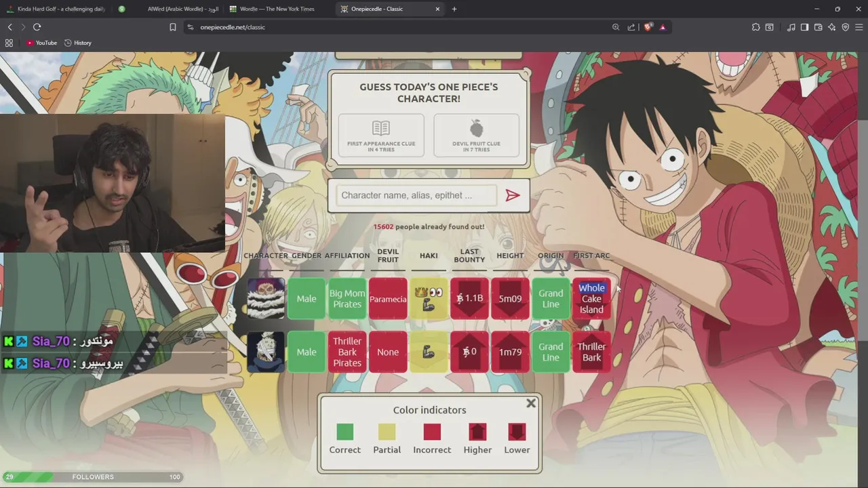Click the 'Whole Cake Island' cell

(x=591, y=299)
